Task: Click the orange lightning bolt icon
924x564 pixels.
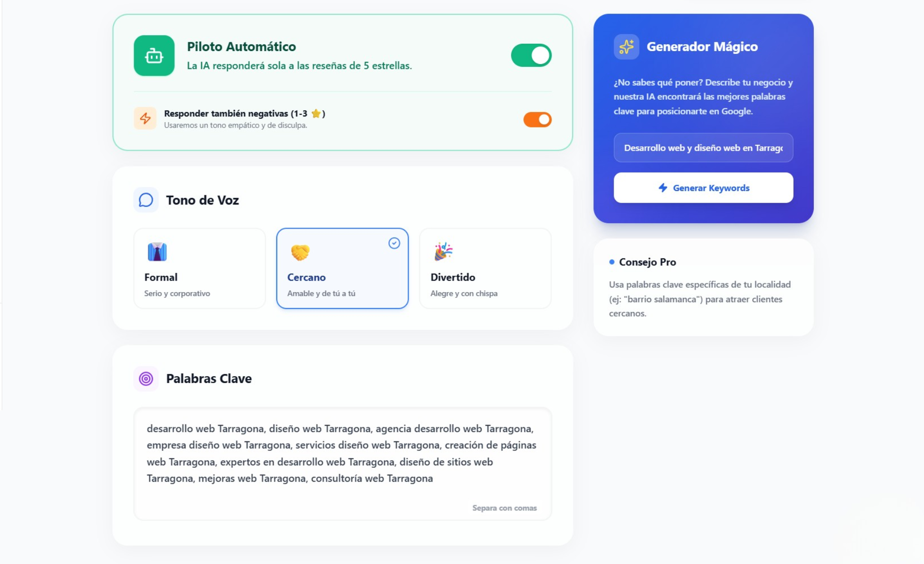Action: tap(145, 118)
